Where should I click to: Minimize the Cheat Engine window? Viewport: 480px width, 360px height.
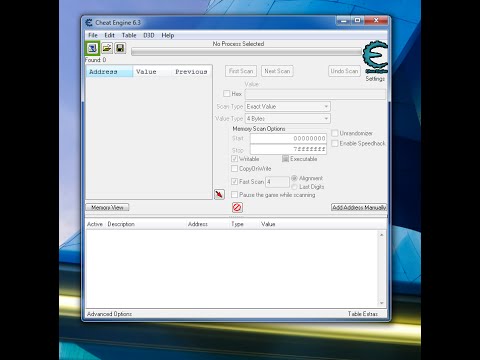coord(344,21)
